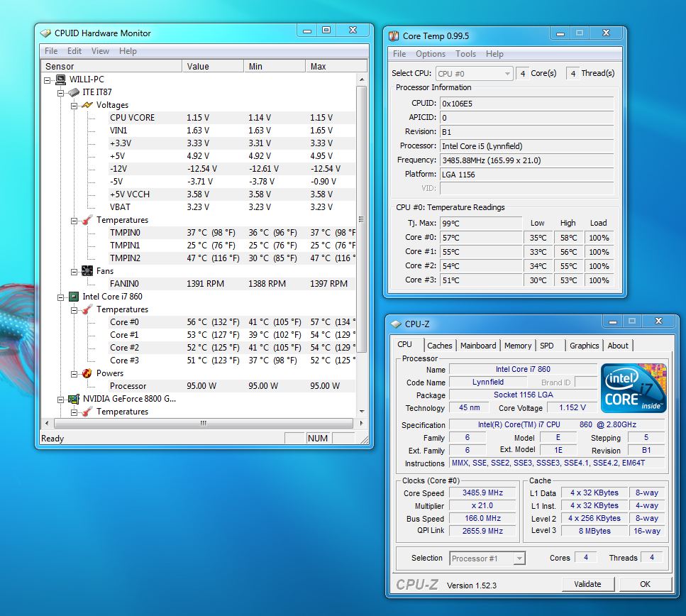Collapse the Voltages tree node
The width and height of the screenshot is (686, 616).
click(x=74, y=106)
